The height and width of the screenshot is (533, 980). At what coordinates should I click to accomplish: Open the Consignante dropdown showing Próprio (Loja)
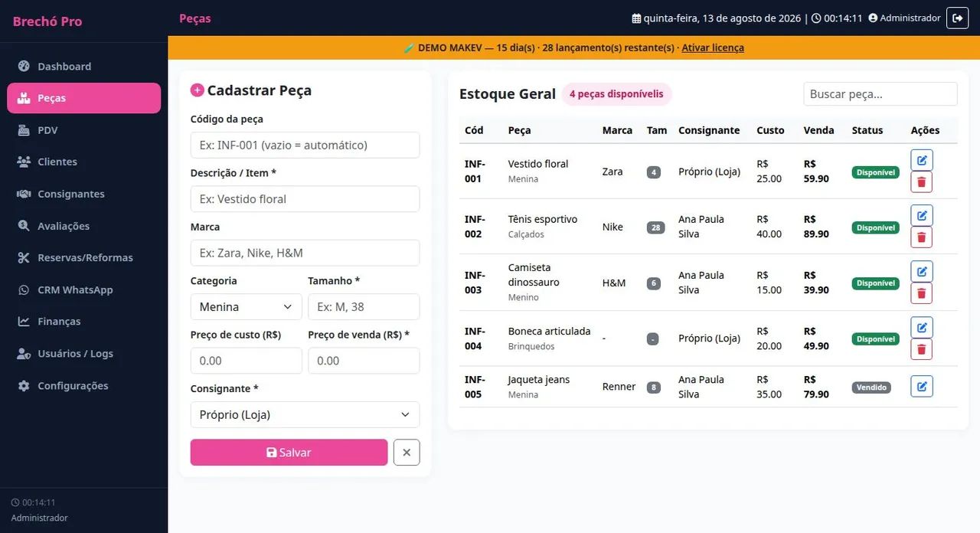coord(305,414)
